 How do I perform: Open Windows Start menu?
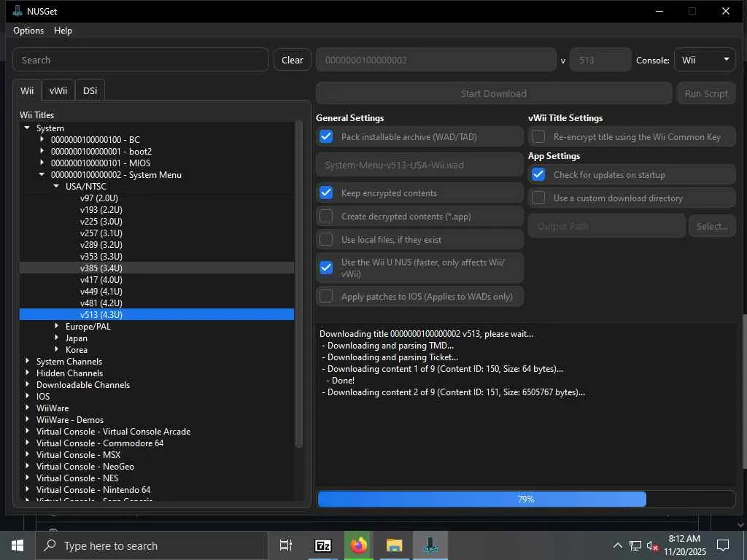click(x=18, y=545)
